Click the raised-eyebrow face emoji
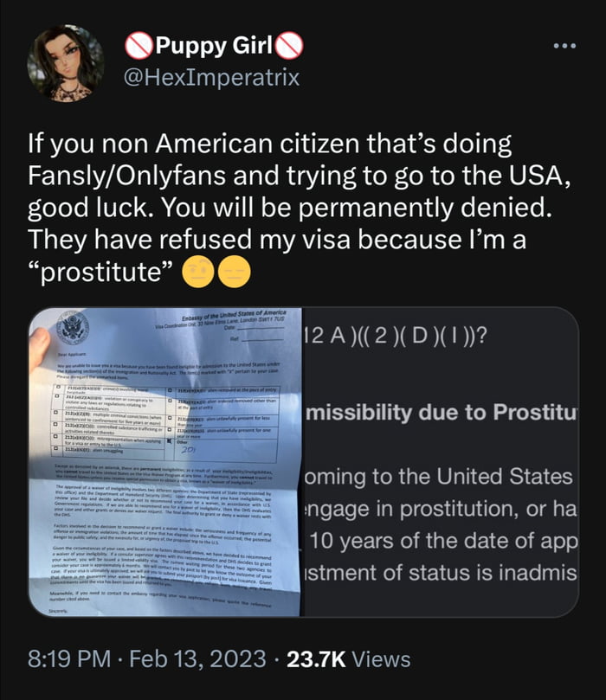Image resolution: width=606 pixels, height=700 pixels. (x=197, y=274)
